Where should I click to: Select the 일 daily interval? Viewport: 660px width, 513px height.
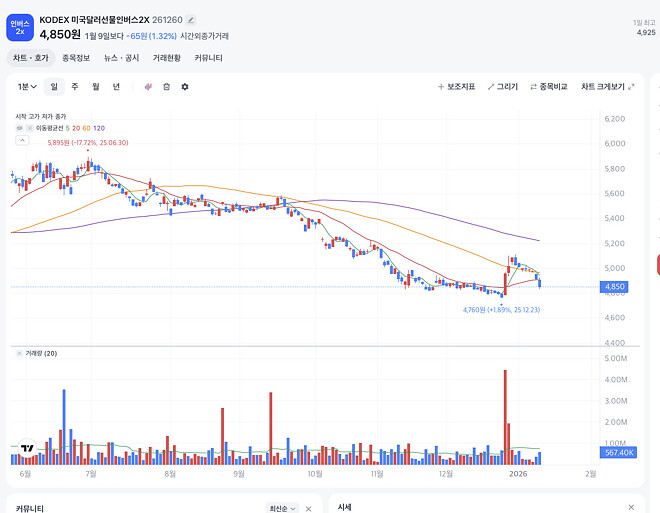click(x=54, y=87)
